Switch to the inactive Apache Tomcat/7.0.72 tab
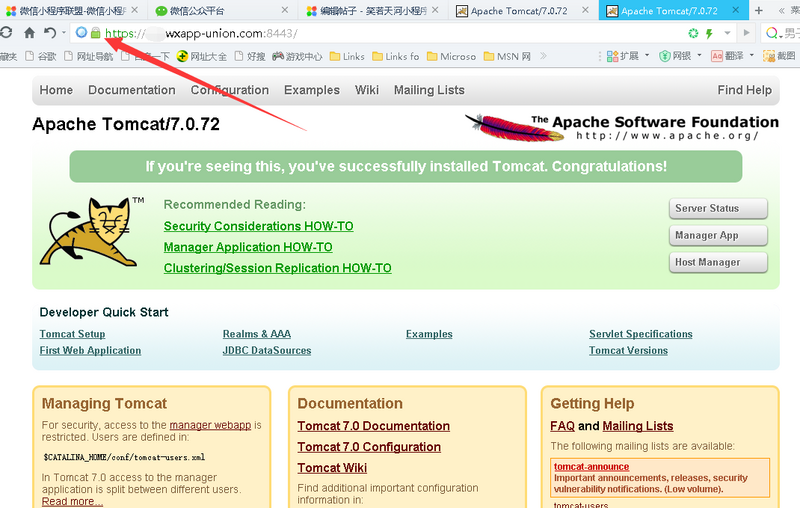The width and height of the screenshot is (800, 508). click(523, 10)
